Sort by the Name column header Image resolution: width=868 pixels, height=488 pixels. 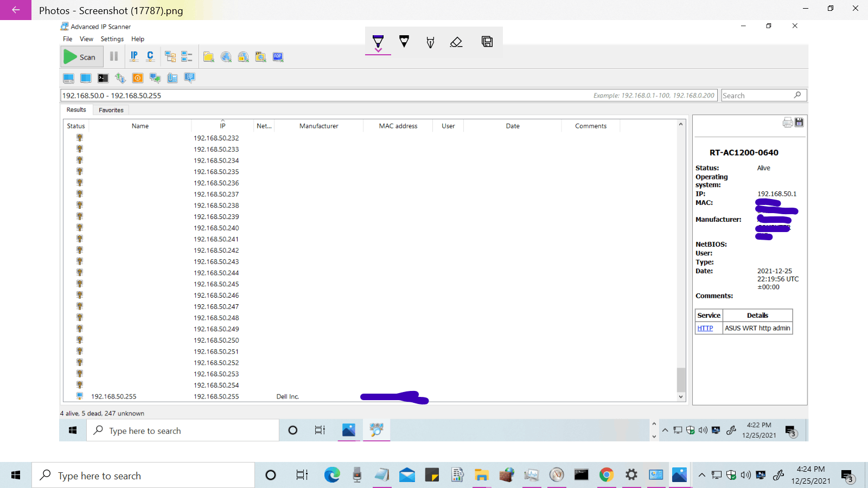[140, 126]
